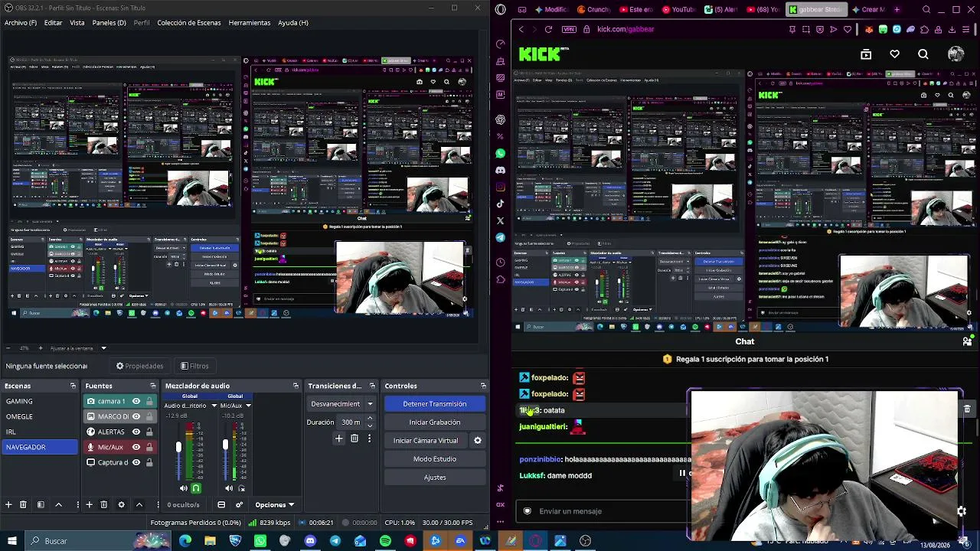Switch audio mixer layout icon
Screen dimensions: 980x551
221,505
